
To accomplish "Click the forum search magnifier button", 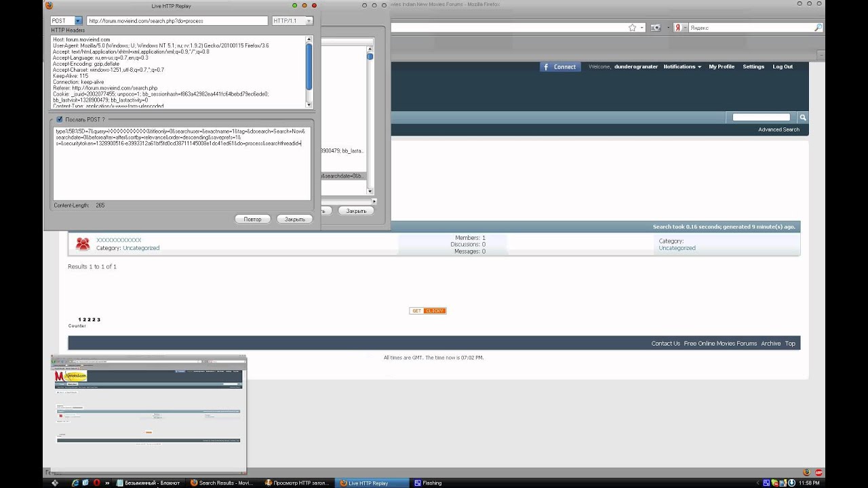I will point(803,117).
